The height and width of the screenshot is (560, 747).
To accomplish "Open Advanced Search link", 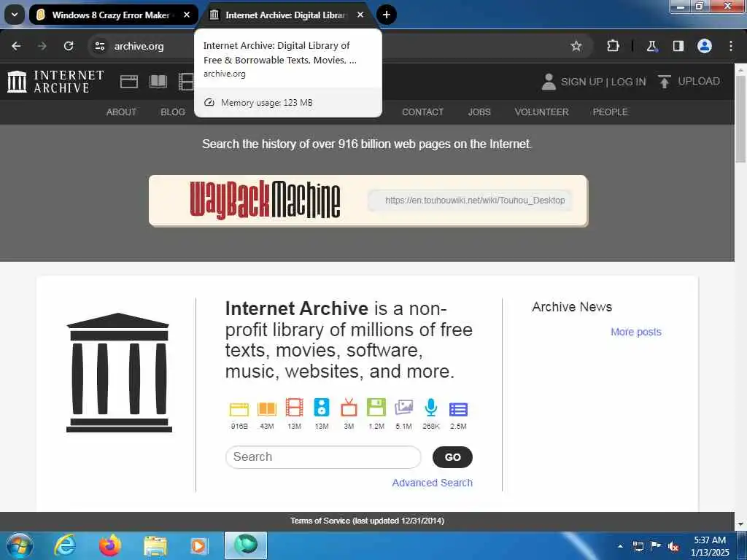I will point(432,483).
